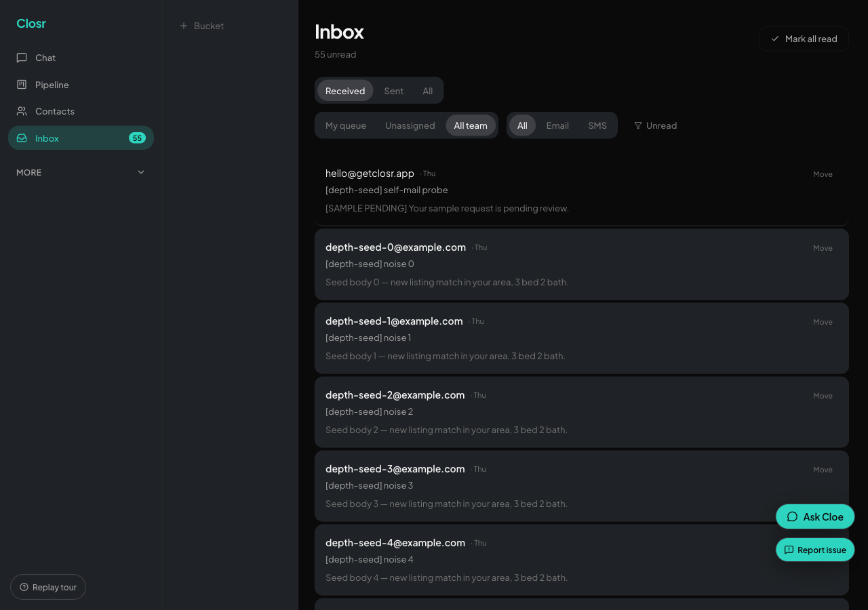This screenshot has height=610, width=868.
Task: Click the 'Seed body 3' preview text
Action: [x=446, y=504]
